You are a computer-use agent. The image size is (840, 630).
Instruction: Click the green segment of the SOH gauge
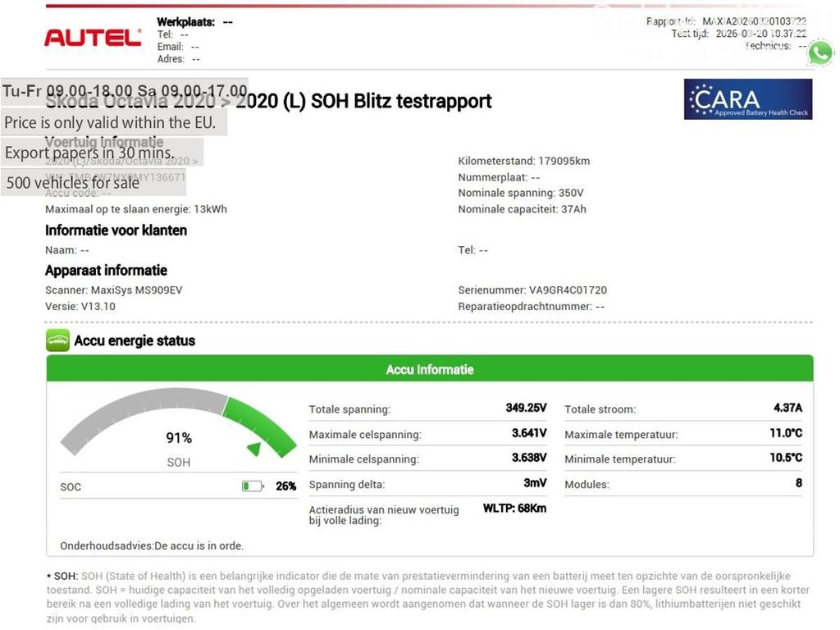coord(262,422)
